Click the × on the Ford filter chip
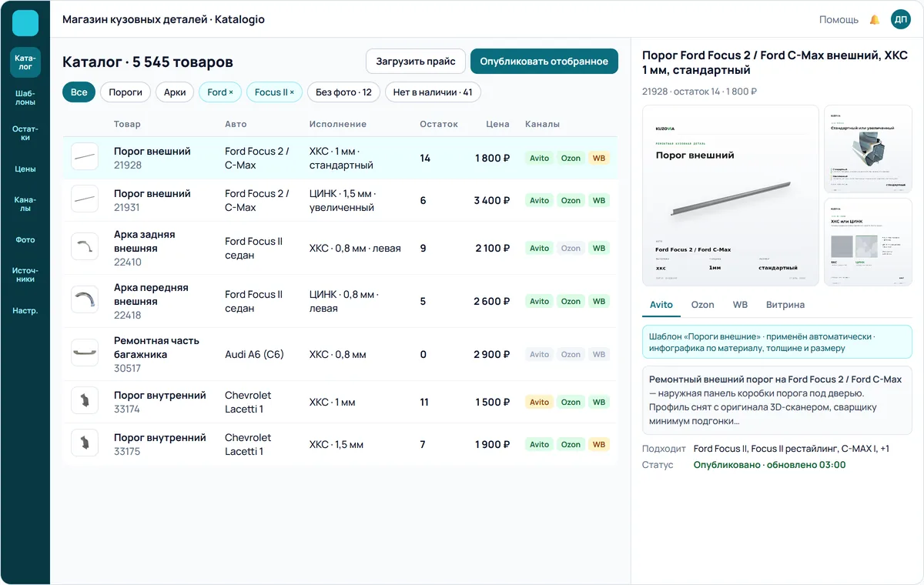924x585 pixels. tap(231, 92)
